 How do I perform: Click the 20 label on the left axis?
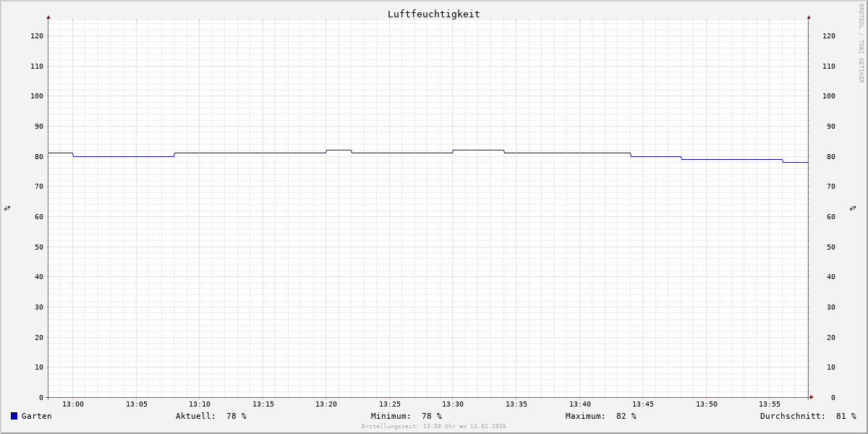(x=39, y=337)
